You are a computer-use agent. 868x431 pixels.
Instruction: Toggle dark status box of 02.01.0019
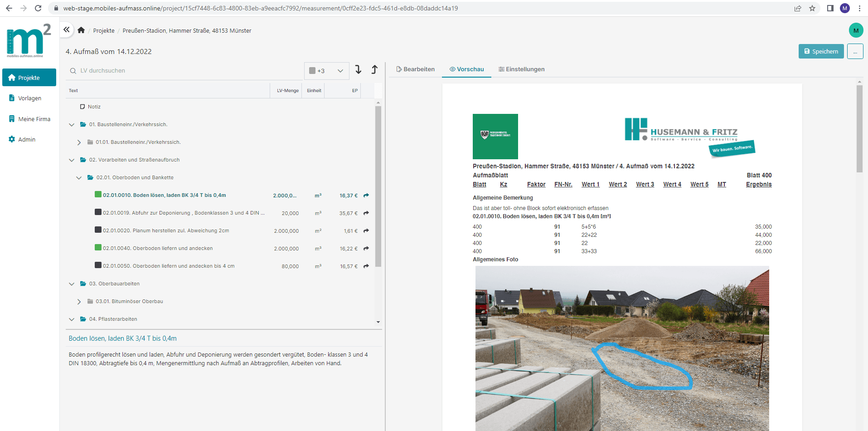coord(98,212)
